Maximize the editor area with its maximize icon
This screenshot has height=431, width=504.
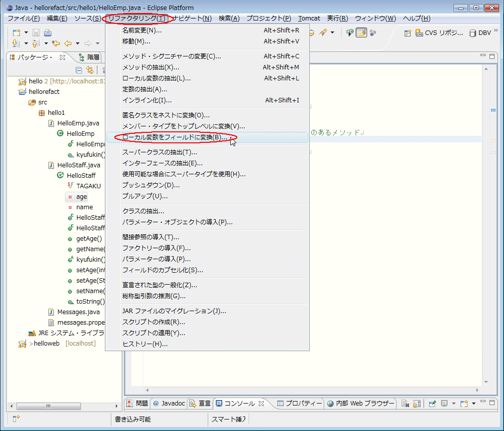tap(492, 56)
